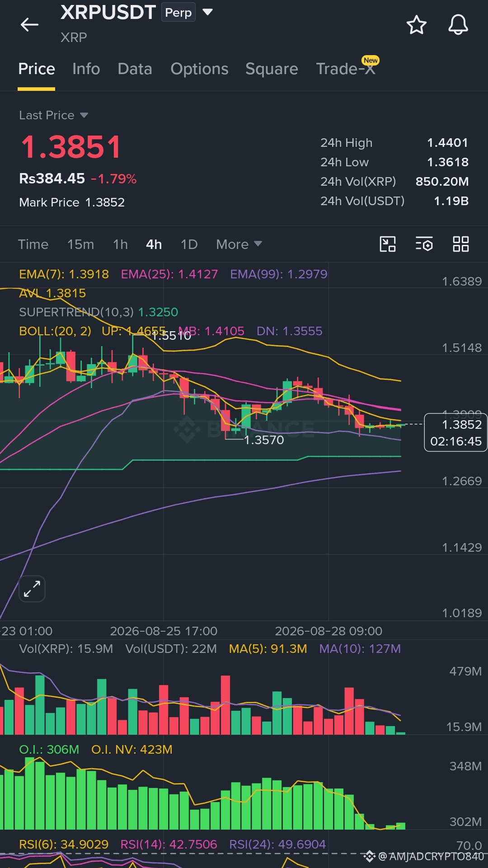Image resolution: width=488 pixels, height=868 pixels.
Task: Open the multi-chart grid layout icon
Action: [x=461, y=244]
